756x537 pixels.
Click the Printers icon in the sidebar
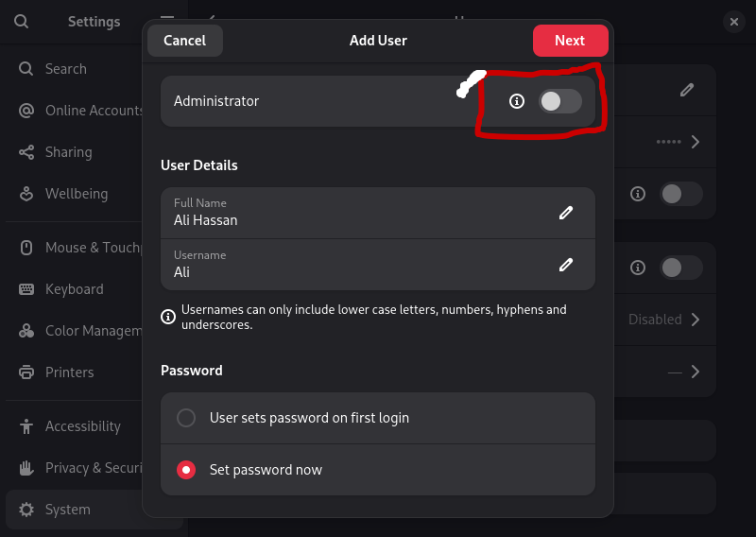pyautogui.click(x=26, y=372)
